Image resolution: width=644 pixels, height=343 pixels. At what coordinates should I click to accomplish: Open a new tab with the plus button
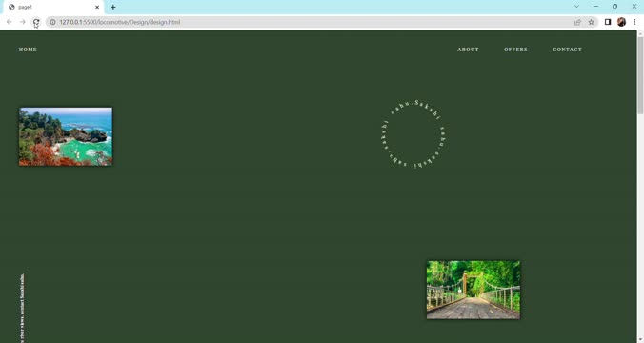click(x=113, y=7)
